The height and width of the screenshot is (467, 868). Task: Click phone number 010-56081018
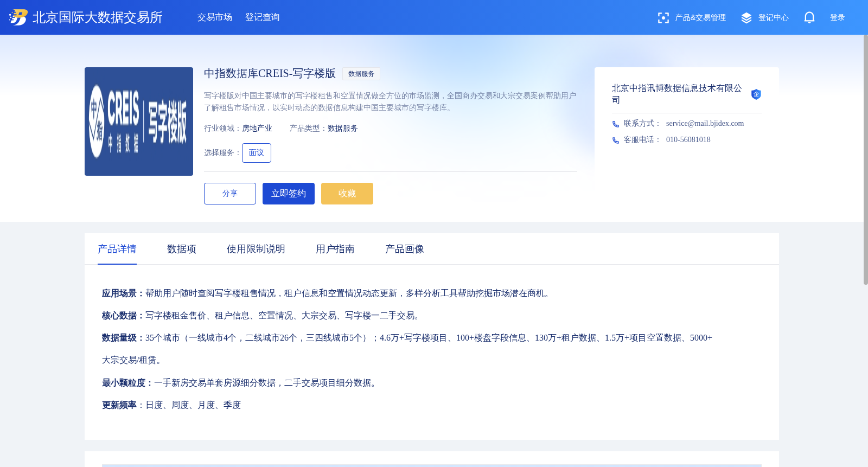tap(688, 140)
